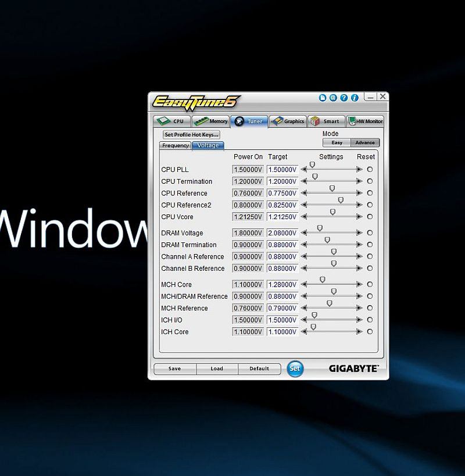The height and width of the screenshot is (476, 465).
Task: Open the blue info icon
Action: [x=355, y=98]
